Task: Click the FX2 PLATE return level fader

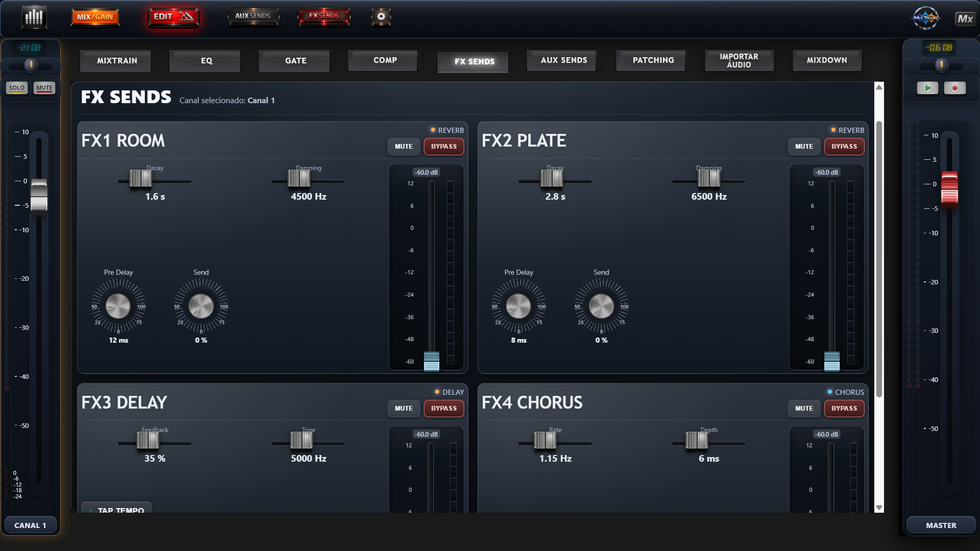Action: coord(832,362)
